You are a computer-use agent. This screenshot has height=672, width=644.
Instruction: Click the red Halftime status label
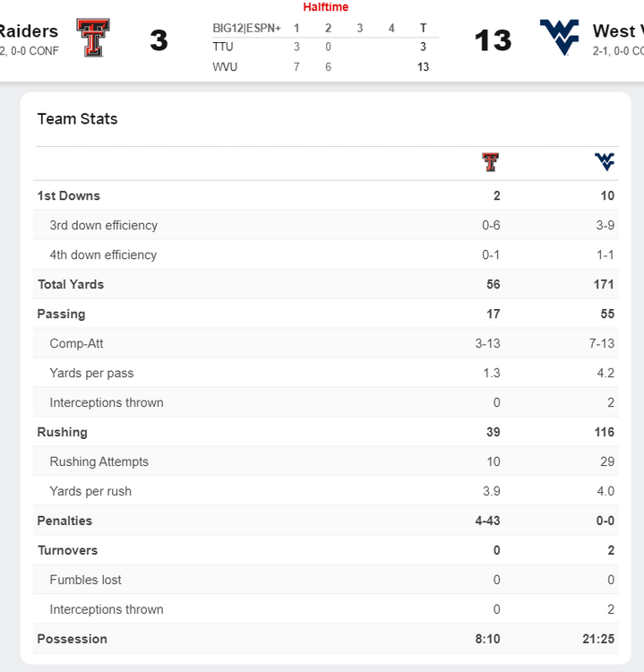(x=325, y=7)
